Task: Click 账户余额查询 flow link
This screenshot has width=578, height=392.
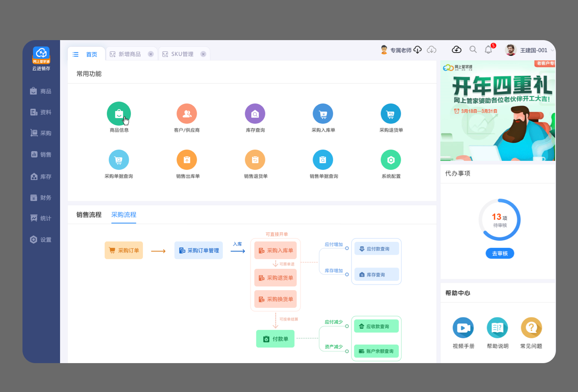Action: point(377,351)
